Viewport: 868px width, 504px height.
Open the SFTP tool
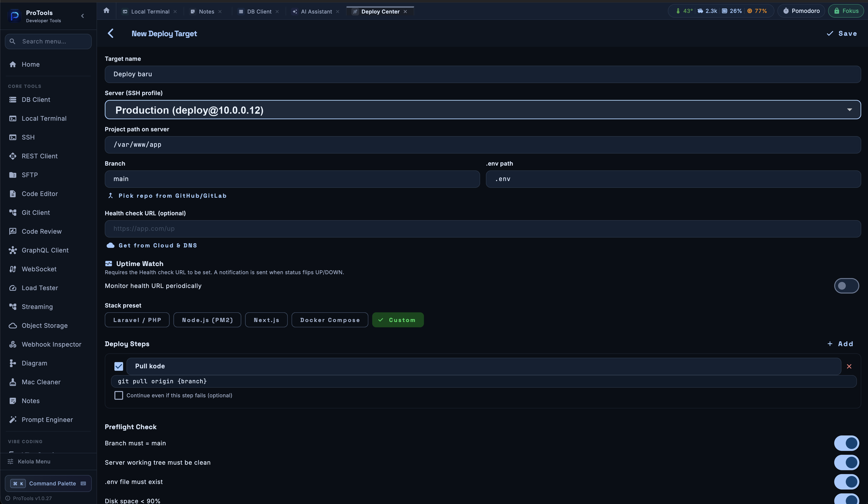(x=48, y=175)
